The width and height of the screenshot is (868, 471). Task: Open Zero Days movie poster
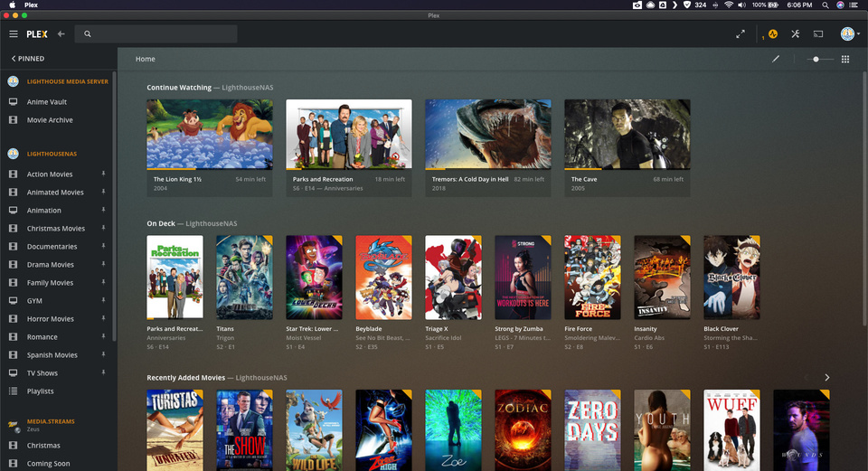pyautogui.click(x=592, y=430)
